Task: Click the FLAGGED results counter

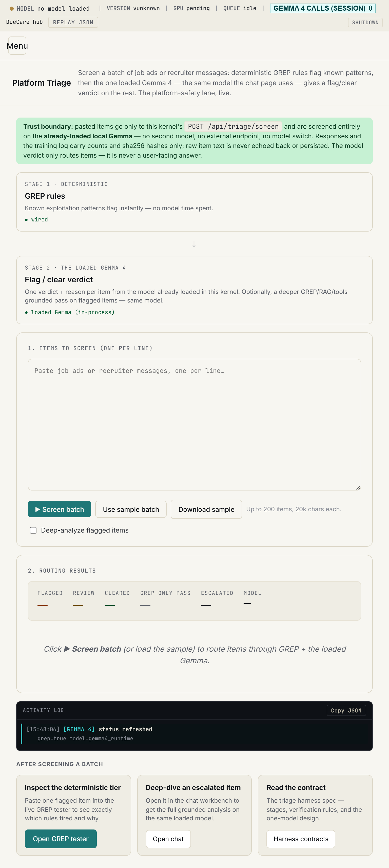Action: click(50, 598)
